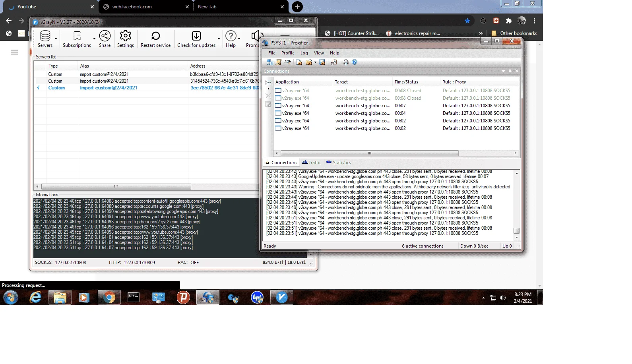Open the Servers menu in v2rayN
This screenshot has height=364, width=632.
[x=45, y=39]
